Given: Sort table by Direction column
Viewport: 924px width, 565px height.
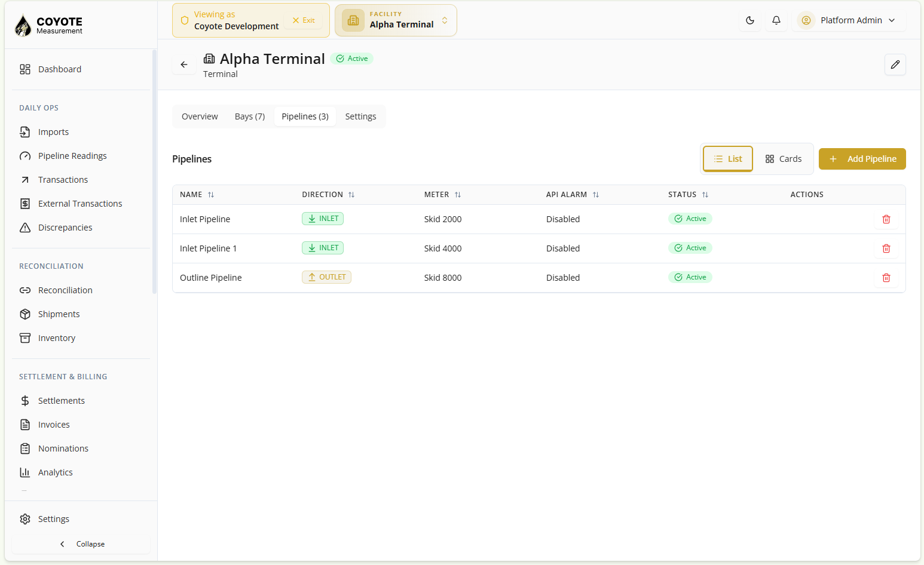Looking at the screenshot, I should tap(329, 195).
